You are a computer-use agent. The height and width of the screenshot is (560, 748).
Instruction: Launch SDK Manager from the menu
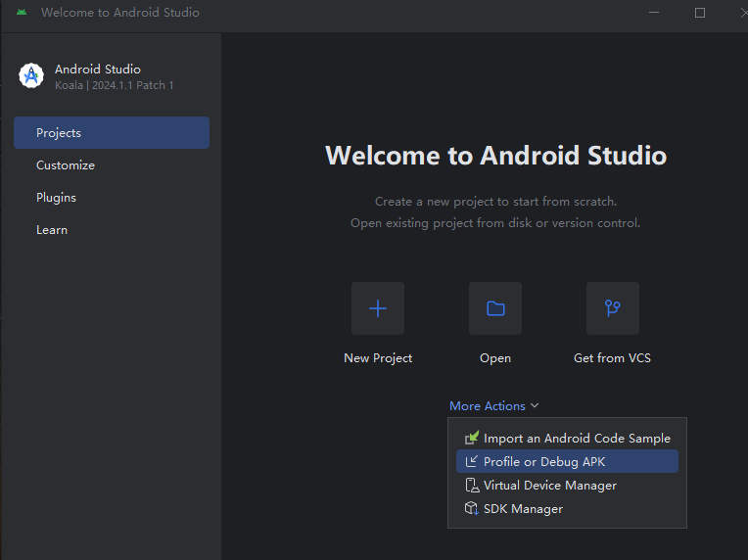tap(567, 509)
